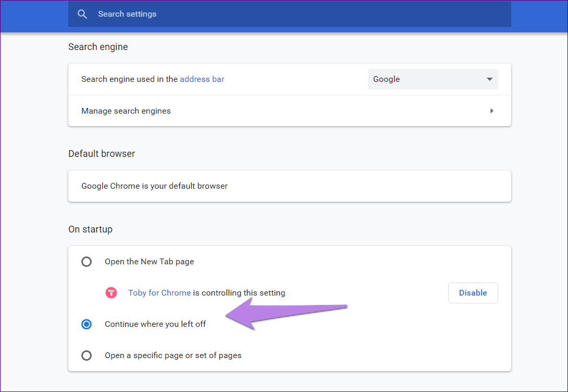
Task: Select the 'Continue where you left off' radio button
Action: click(87, 324)
